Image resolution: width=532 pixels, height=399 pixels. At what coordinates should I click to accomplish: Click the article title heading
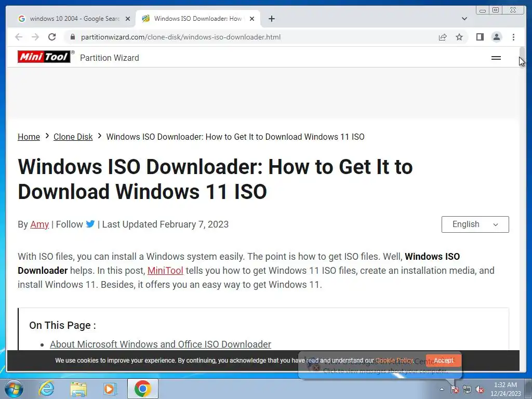click(x=215, y=179)
